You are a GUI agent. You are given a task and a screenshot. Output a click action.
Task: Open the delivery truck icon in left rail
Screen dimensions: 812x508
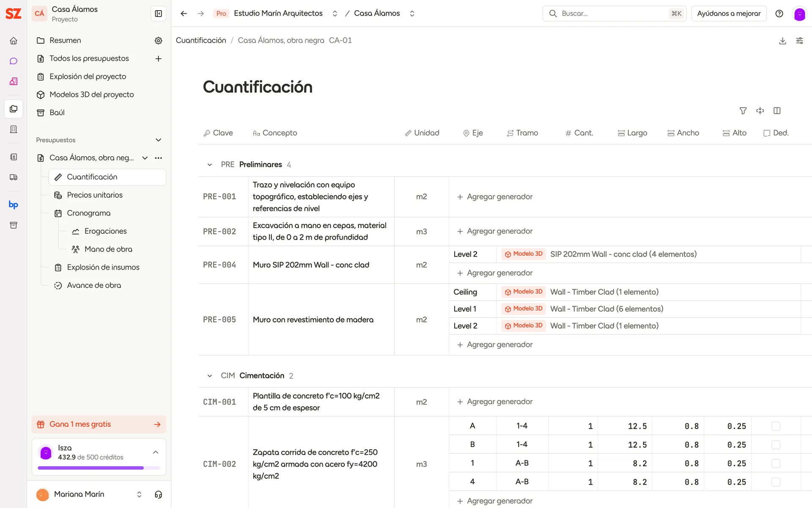[14, 177]
